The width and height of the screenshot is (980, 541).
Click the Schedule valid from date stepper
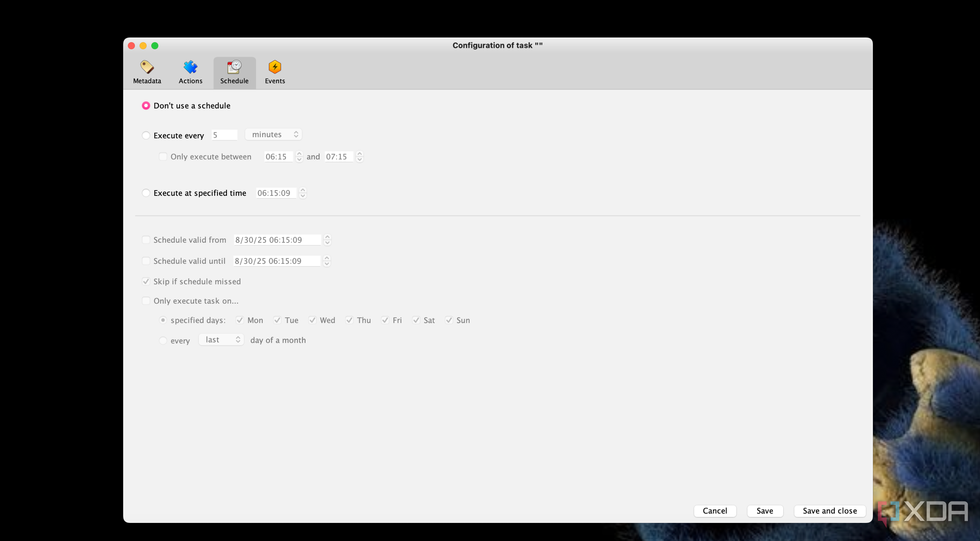pyautogui.click(x=327, y=240)
